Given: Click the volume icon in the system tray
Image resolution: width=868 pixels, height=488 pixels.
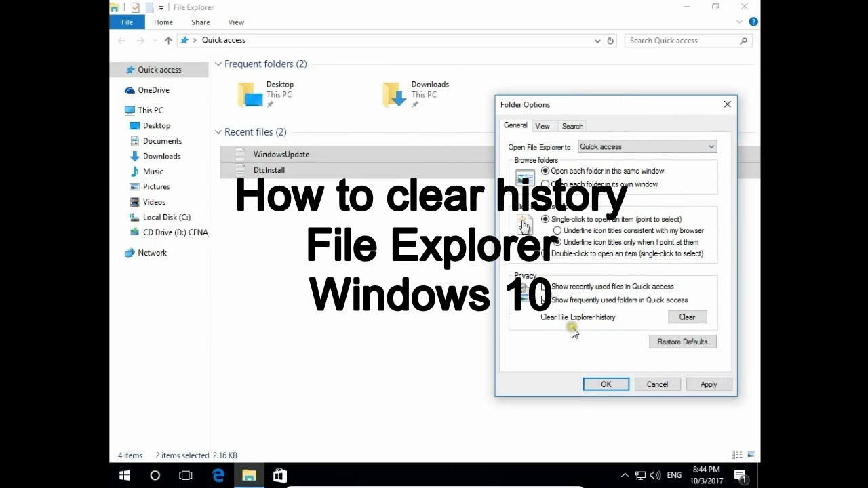Looking at the screenshot, I should pos(655,476).
